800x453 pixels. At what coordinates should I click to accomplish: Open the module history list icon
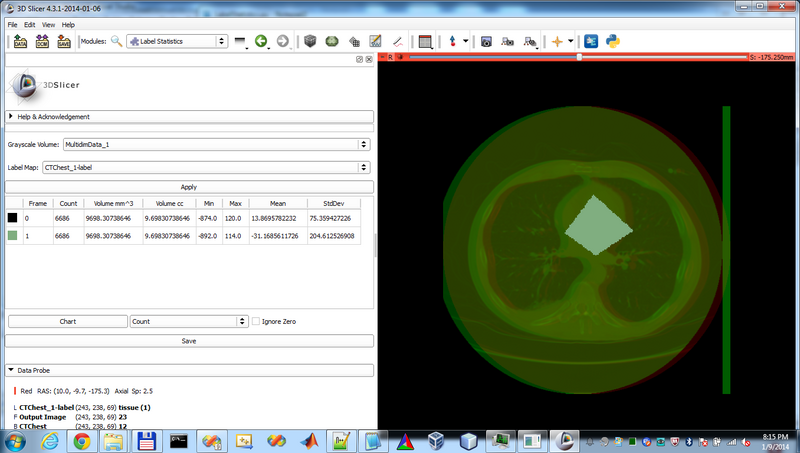click(240, 41)
